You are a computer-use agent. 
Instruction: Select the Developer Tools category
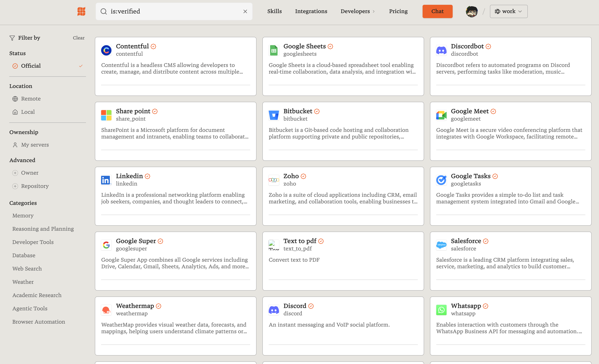click(33, 242)
